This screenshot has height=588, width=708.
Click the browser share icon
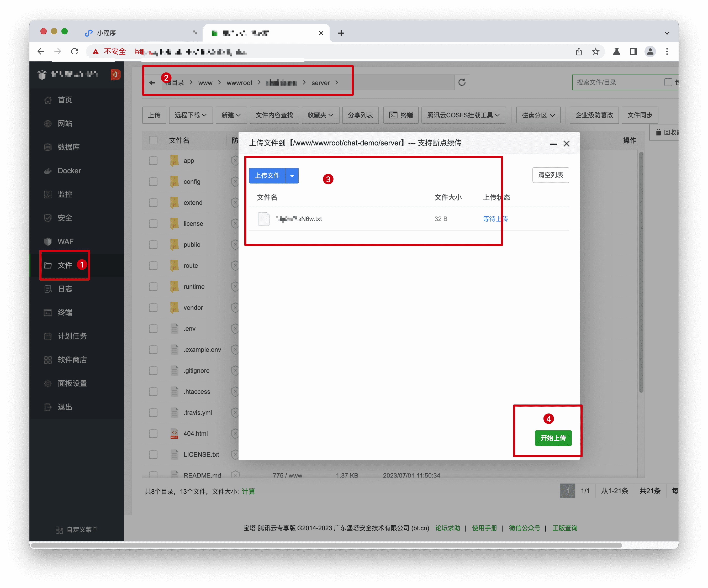point(579,51)
